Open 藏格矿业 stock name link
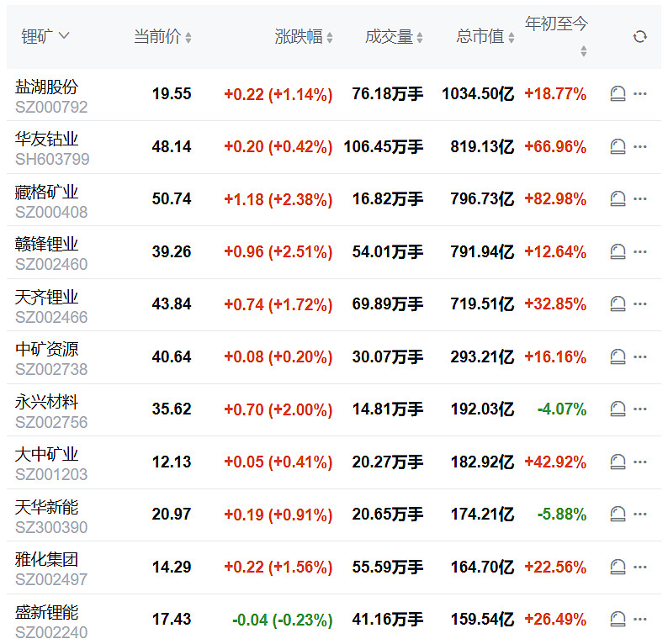Screen dimensions: 668x644 (x=46, y=192)
